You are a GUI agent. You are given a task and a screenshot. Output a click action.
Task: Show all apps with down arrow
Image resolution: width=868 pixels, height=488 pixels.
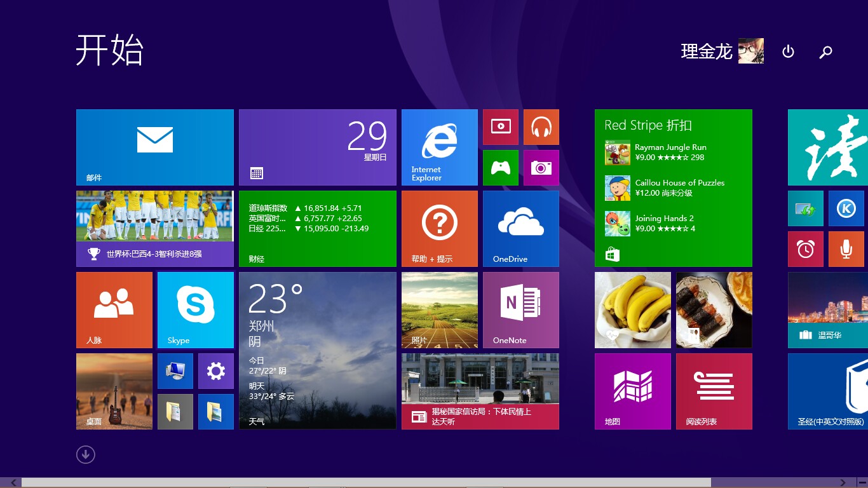(86, 454)
